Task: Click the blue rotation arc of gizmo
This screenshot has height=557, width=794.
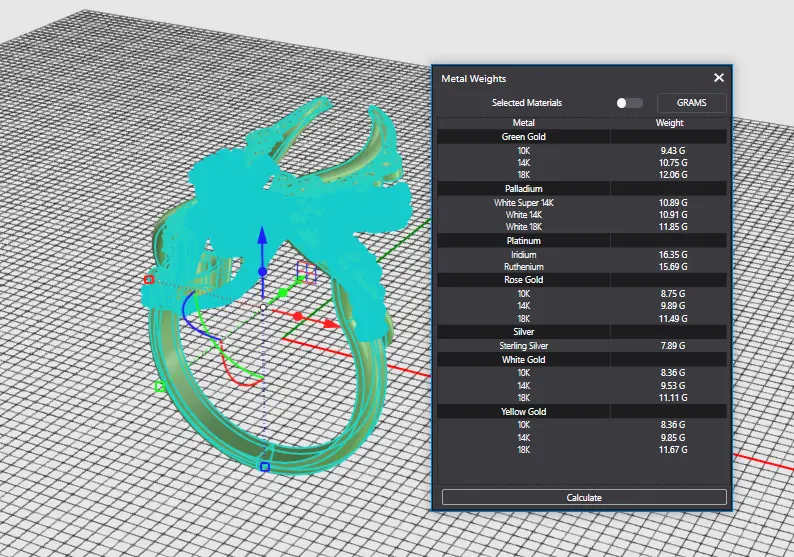Action: (x=186, y=314)
